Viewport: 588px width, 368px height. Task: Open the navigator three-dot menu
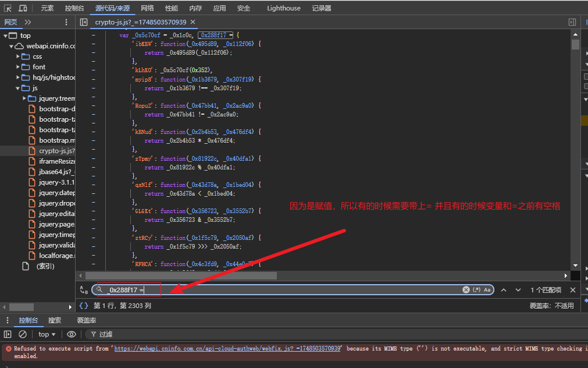coord(66,22)
